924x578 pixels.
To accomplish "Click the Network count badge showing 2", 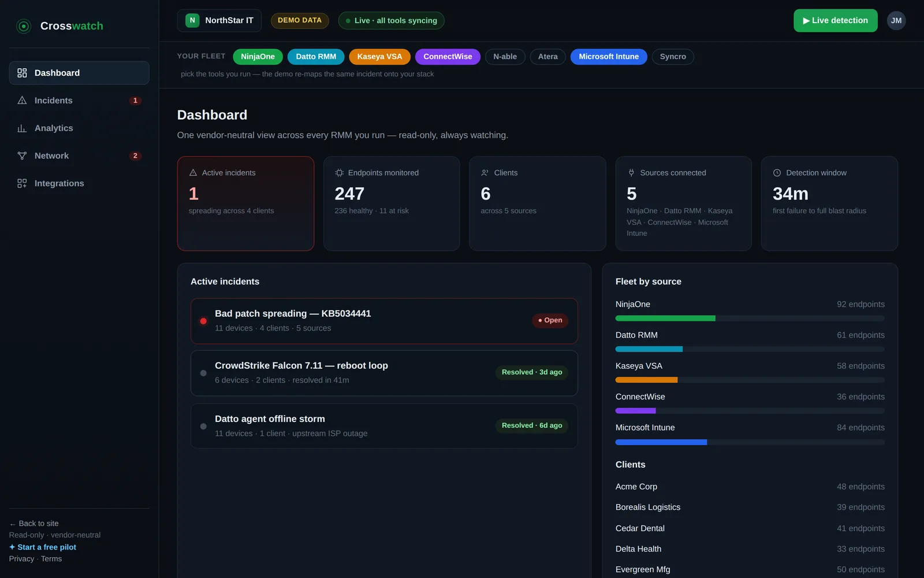I will [135, 156].
